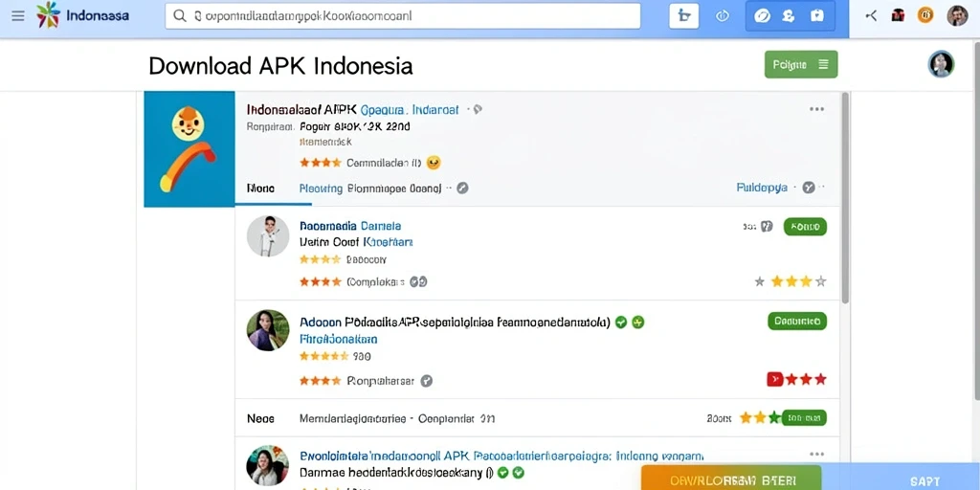The image size is (980, 490).
Task: Click the orange coin icon in top bar
Action: pos(925,15)
